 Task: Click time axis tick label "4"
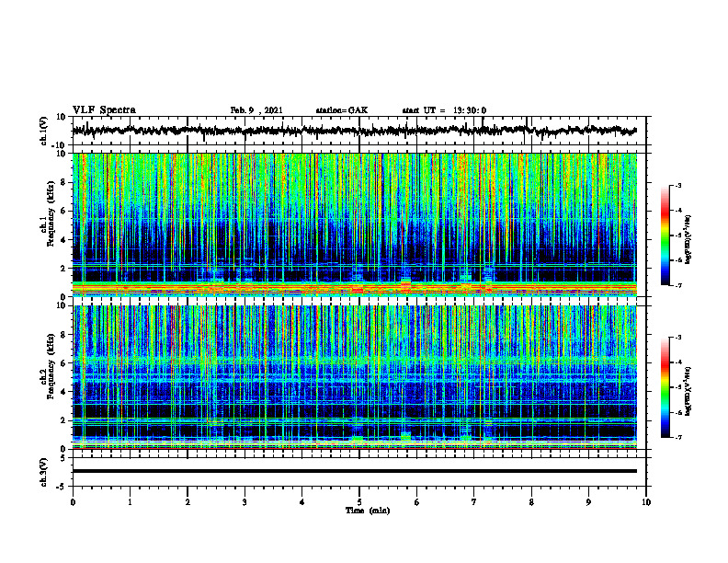coord(302,502)
